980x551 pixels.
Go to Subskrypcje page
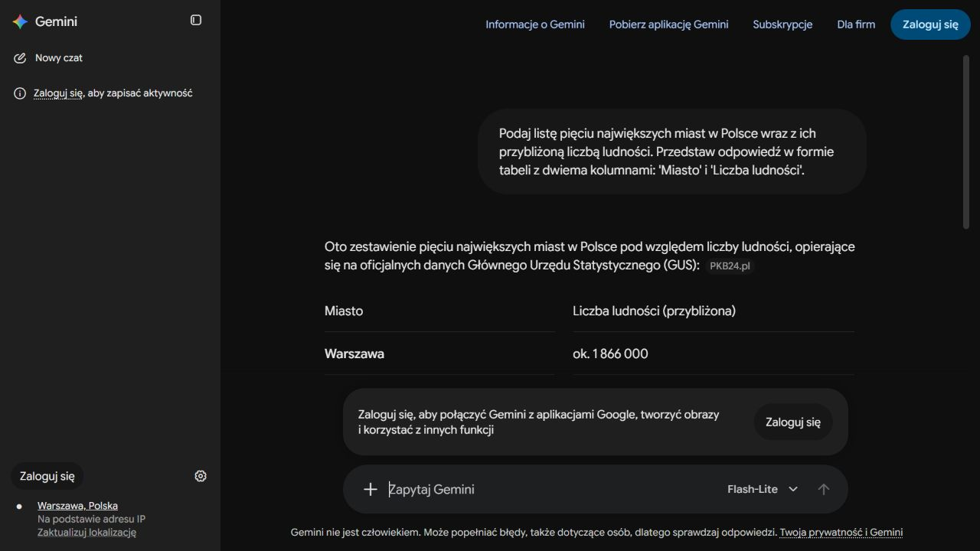[782, 24]
